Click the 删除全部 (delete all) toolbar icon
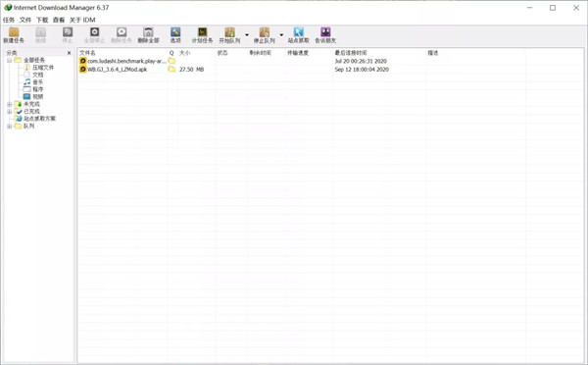The height and width of the screenshot is (365, 588). [149, 35]
